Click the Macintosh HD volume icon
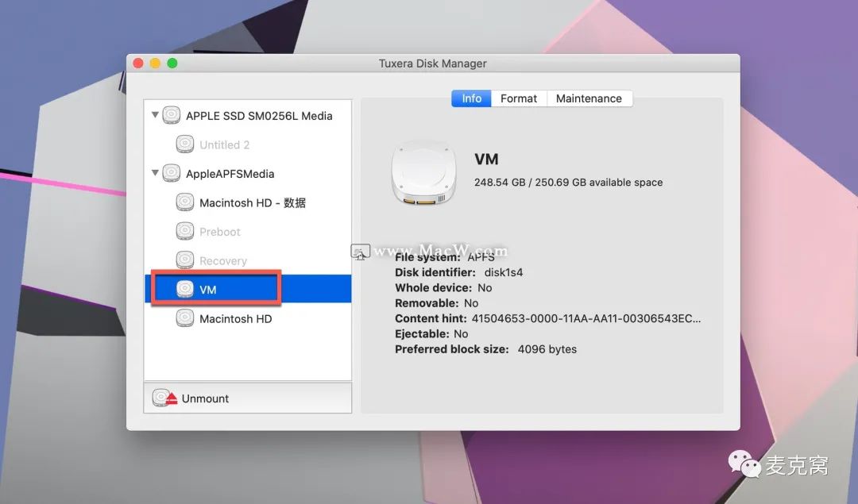The image size is (858, 504). pyautogui.click(x=185, y=318)
